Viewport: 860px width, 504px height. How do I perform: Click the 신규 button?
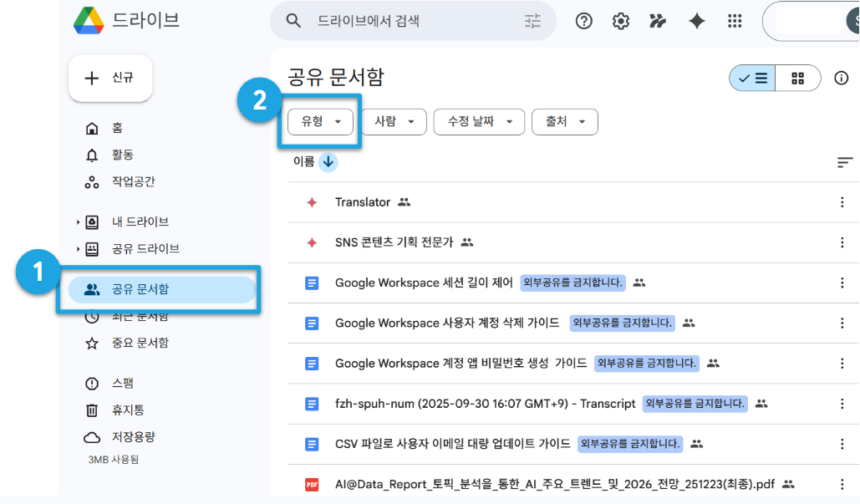110,78
